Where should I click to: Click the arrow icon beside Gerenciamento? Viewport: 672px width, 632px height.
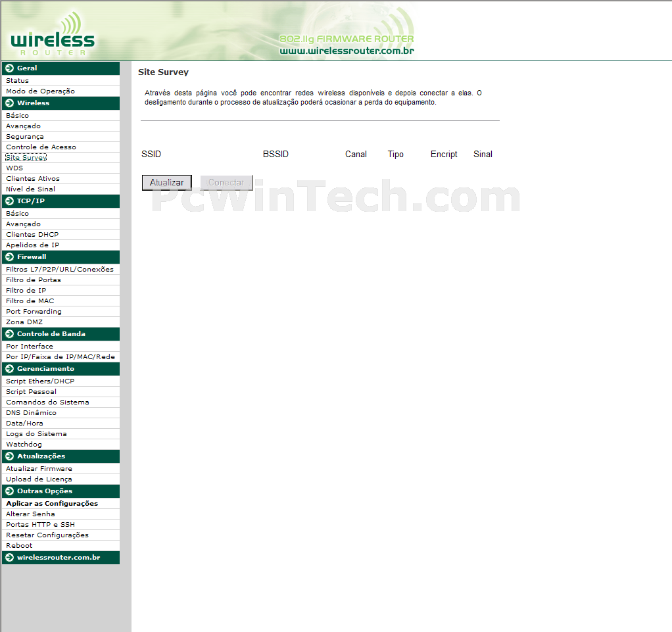tap(9, 369)
